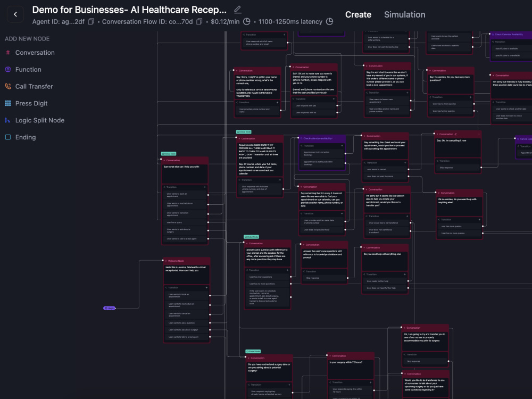The width and height of the screenshot is (532, 399).
Task: Select 'user has a query' transition
Action: 185,222
